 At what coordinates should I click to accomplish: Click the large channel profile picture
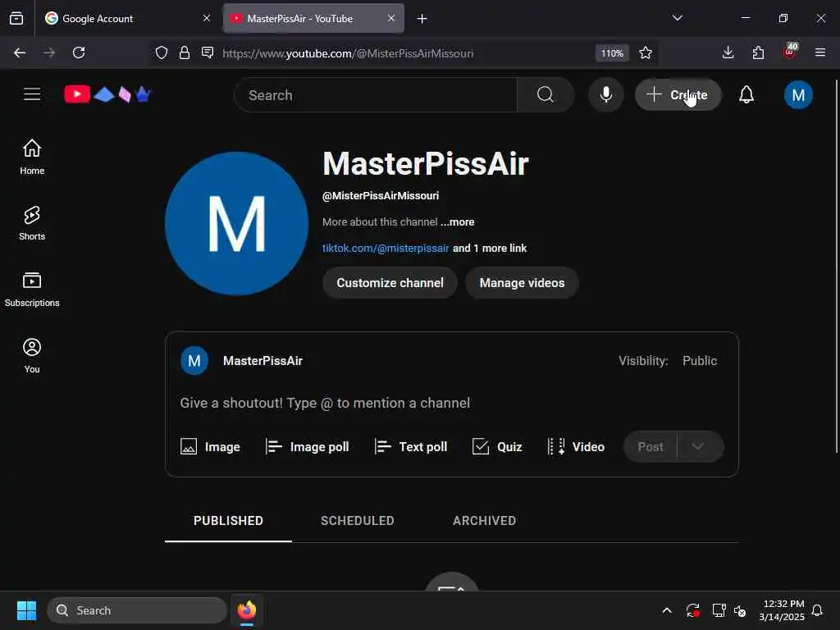[x=236, y=223]
